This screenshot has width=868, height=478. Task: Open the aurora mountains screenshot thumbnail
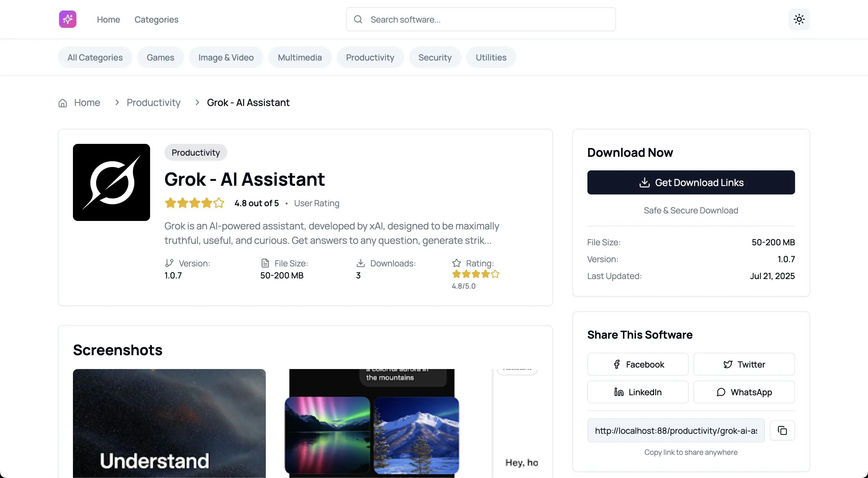(x=372, y=423)
